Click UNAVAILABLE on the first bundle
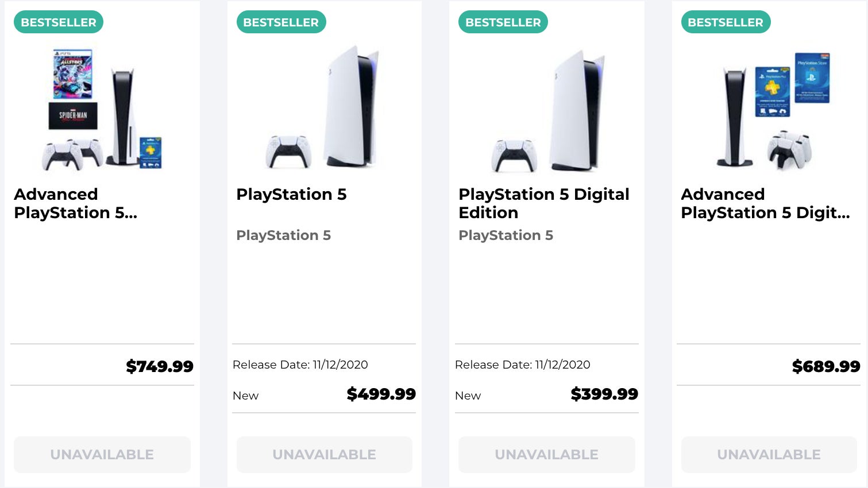Viewport: 868px width, 488px height. pos(102,454)
